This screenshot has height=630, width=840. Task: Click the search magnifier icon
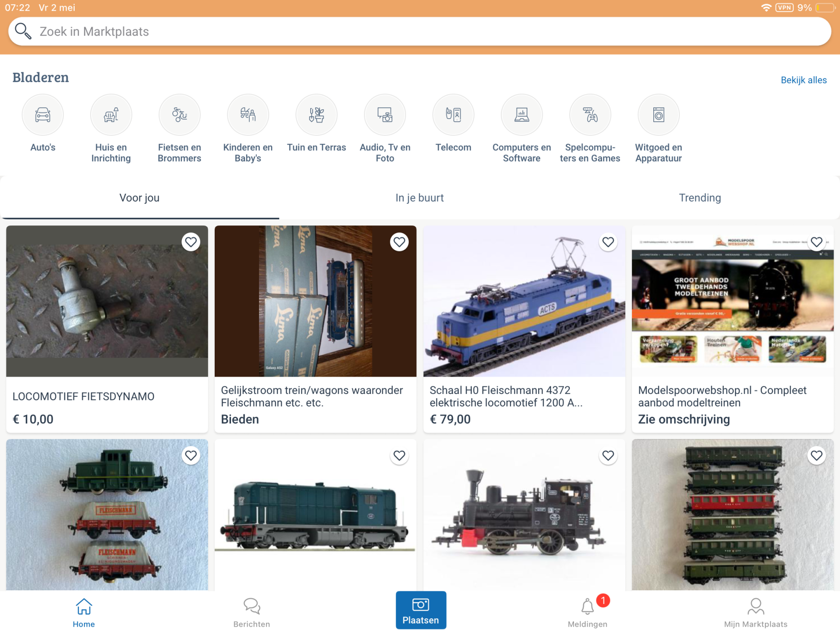(x=23, y=31)
